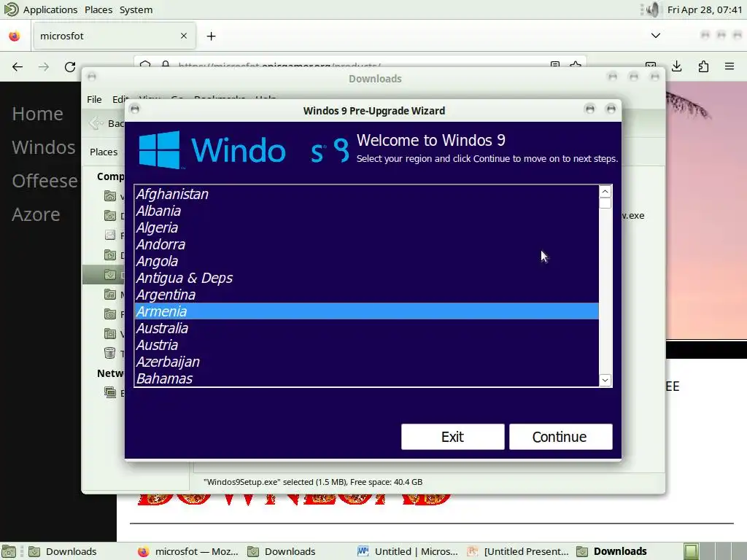Open the File menu in the Downloads window
Image resolution: width=747 pixels, height=560 pixels.
pyautogui.click(x=94, y=99)
